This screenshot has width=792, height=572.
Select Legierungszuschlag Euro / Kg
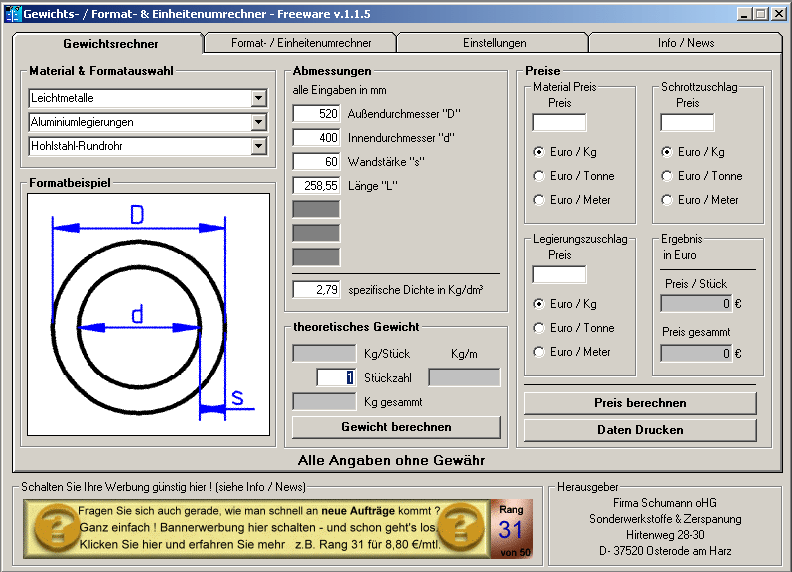(539, 304)
